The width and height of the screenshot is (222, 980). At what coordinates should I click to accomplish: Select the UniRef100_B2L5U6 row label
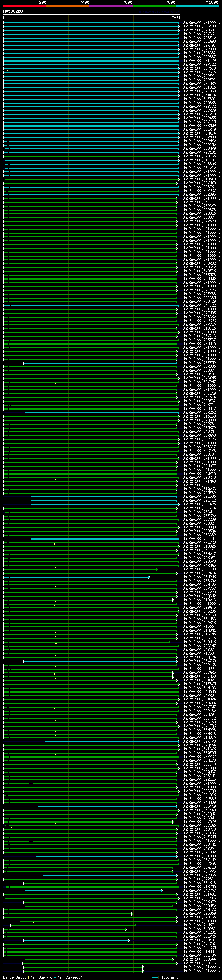199,496
